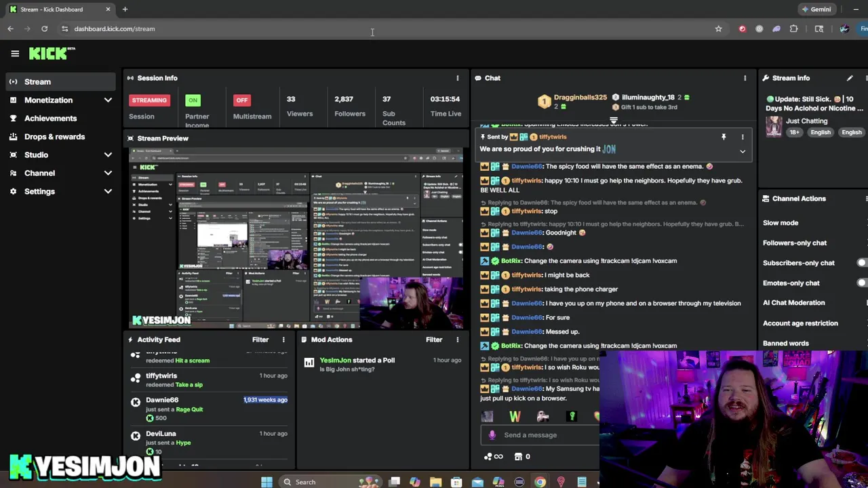Expand the Settings sidebar section
The height and width of the screenshot is (488, 868).
[x=108, y=192]
